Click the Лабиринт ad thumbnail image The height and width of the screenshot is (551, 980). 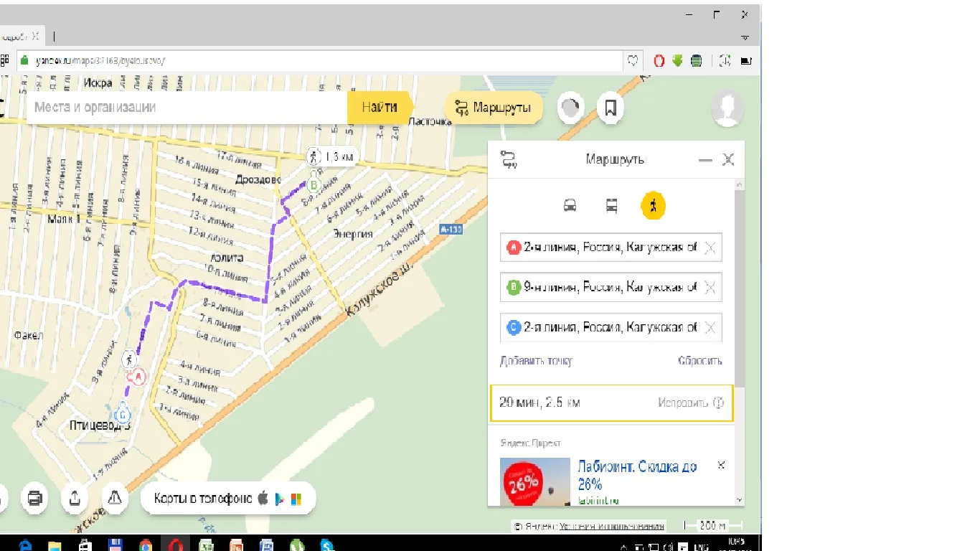click(x=534, y=481)
